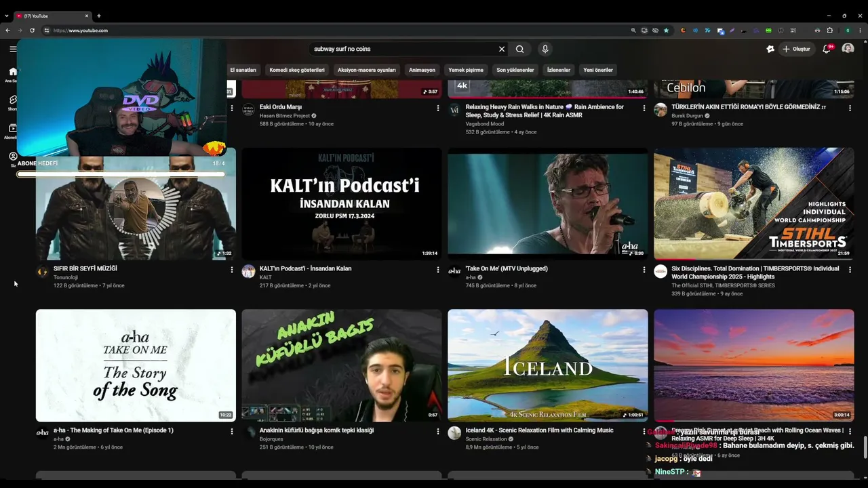
Task: Play the sunset beach thumbnail
Action: pyautogui.click(x=754, y=365)
